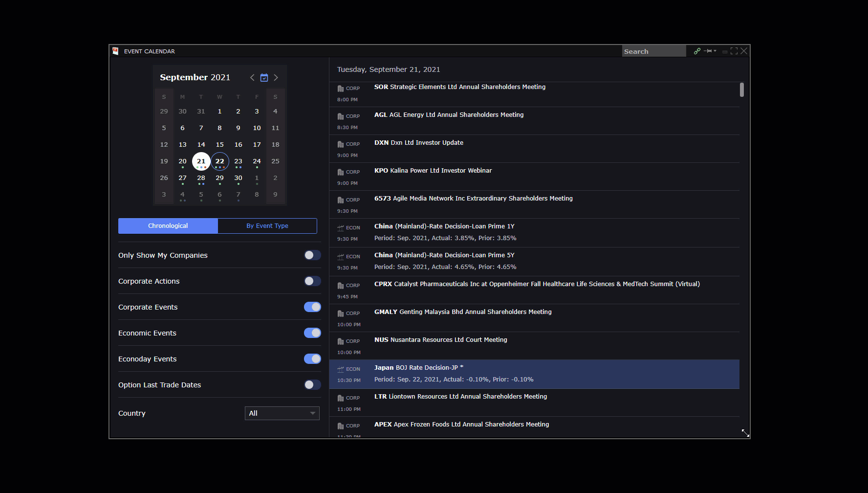Switch off the Econoday Events toggle
This screenshot has width=868, height=493.
tap(312, 359)
